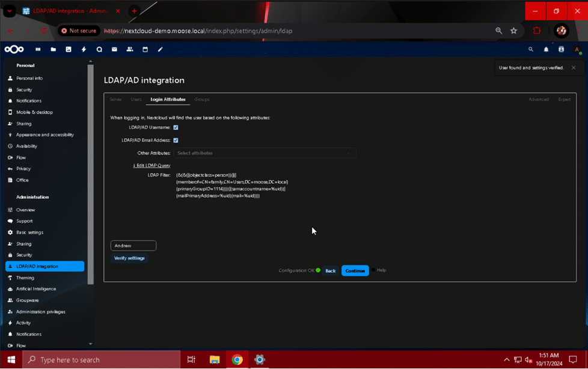Reload the page in Chrome

click(43, 31)
